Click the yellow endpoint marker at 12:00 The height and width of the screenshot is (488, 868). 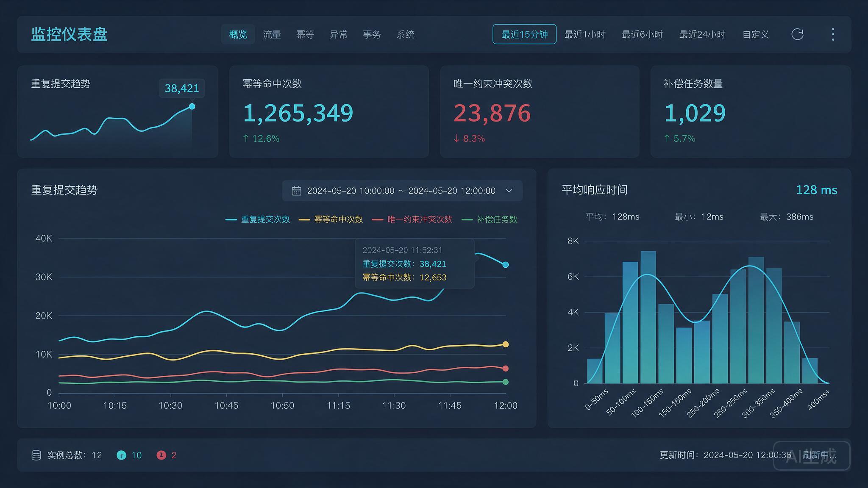pos(506,344)
